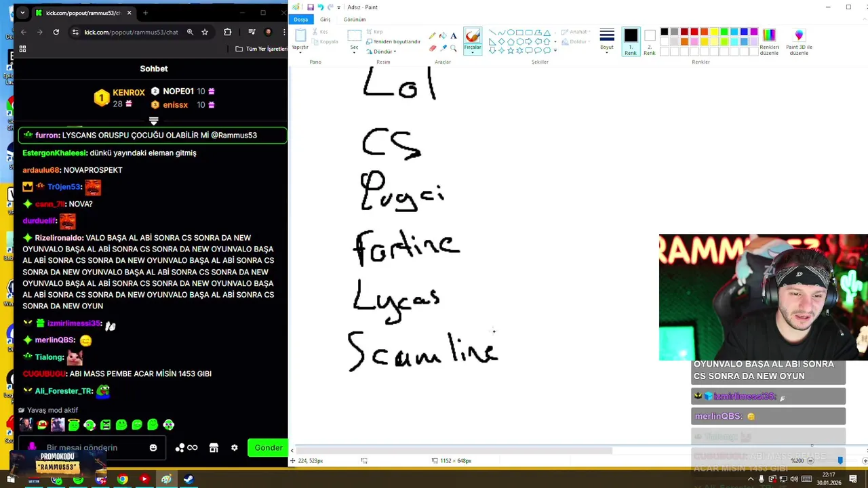The width and height of the screenshot is (868, 488).
Task: Open the Dosya menu in Paint
Action: coord(301,20)
